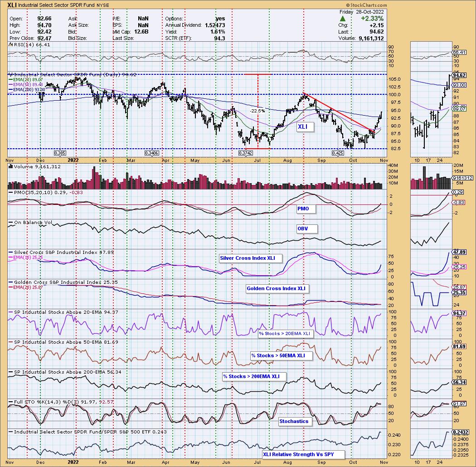Click the Open price 92.66
This screenshot has height=467, width=476.
point(44,19)
